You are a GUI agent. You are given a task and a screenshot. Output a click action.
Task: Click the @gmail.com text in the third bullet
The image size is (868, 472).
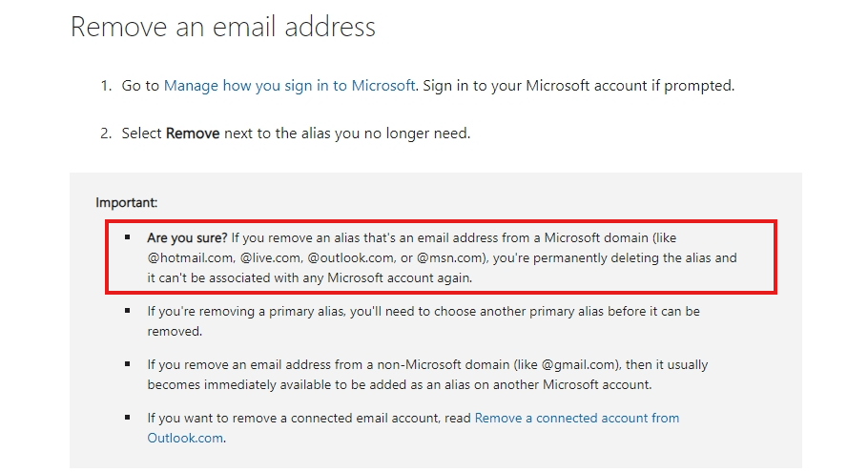tap(578, 364)
